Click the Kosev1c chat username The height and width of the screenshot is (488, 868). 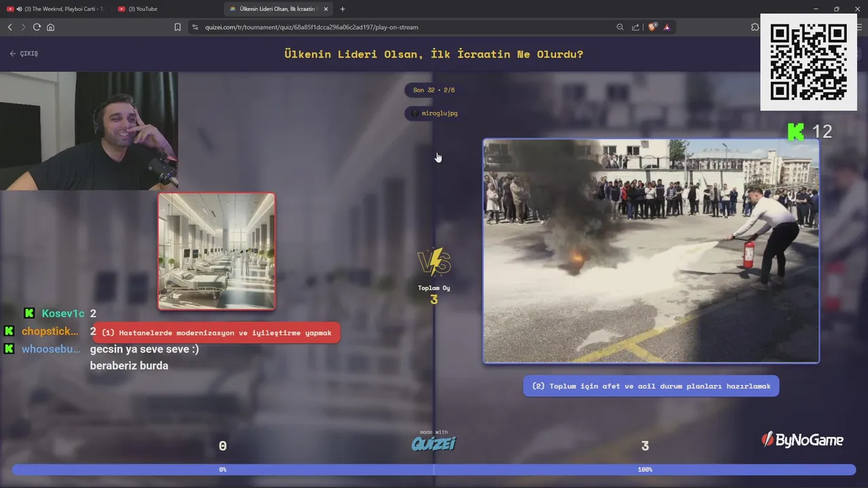pos(63,313)
